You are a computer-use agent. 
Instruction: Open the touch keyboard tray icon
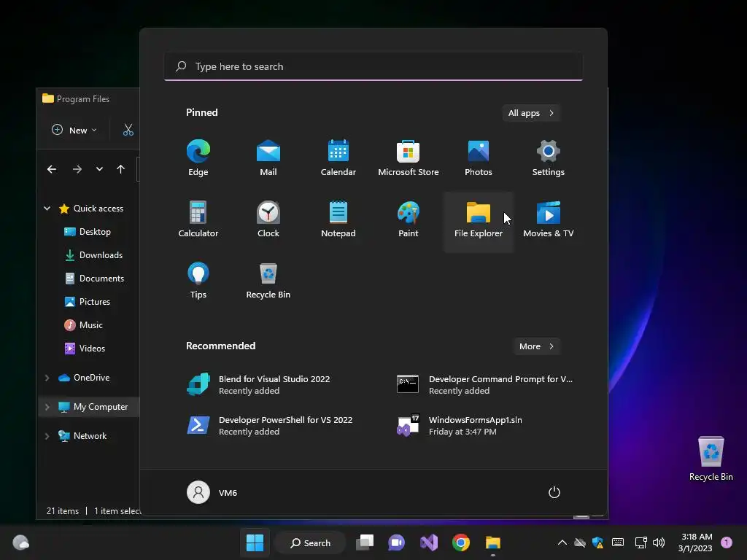coord(617,542)
